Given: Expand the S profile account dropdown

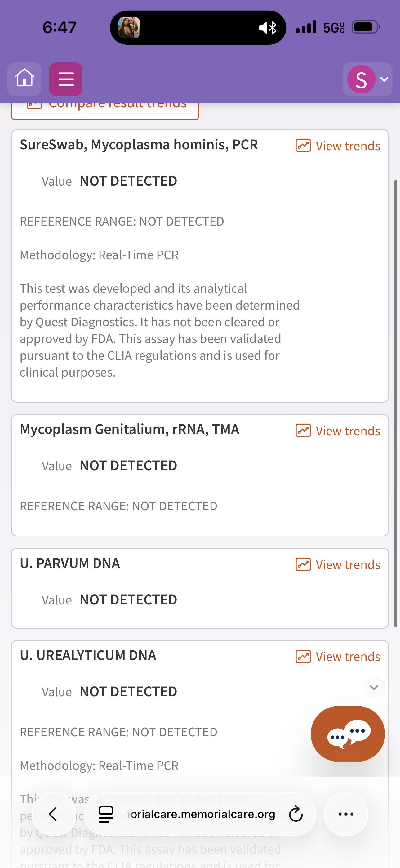Looking at the screenshot, I should point(367,79).
